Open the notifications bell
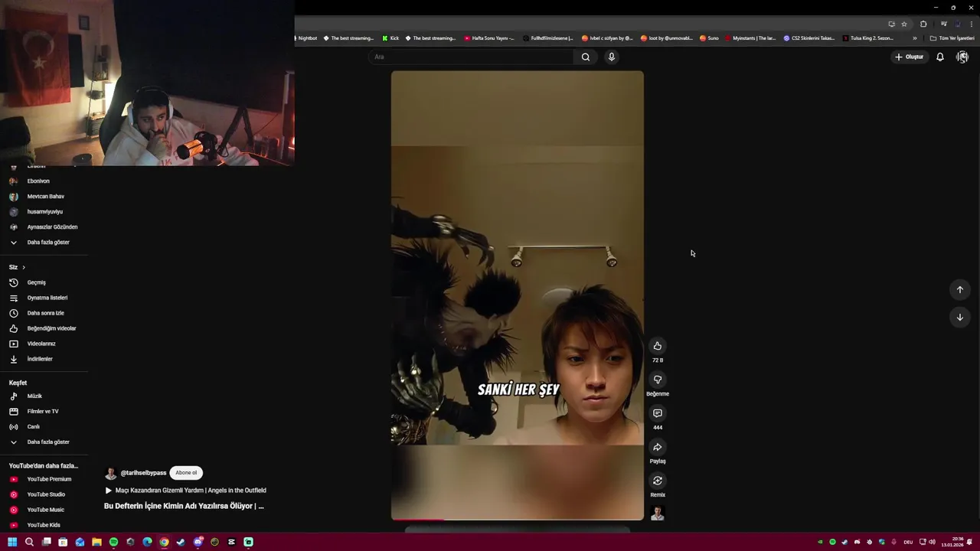 (x=940, y=57)
